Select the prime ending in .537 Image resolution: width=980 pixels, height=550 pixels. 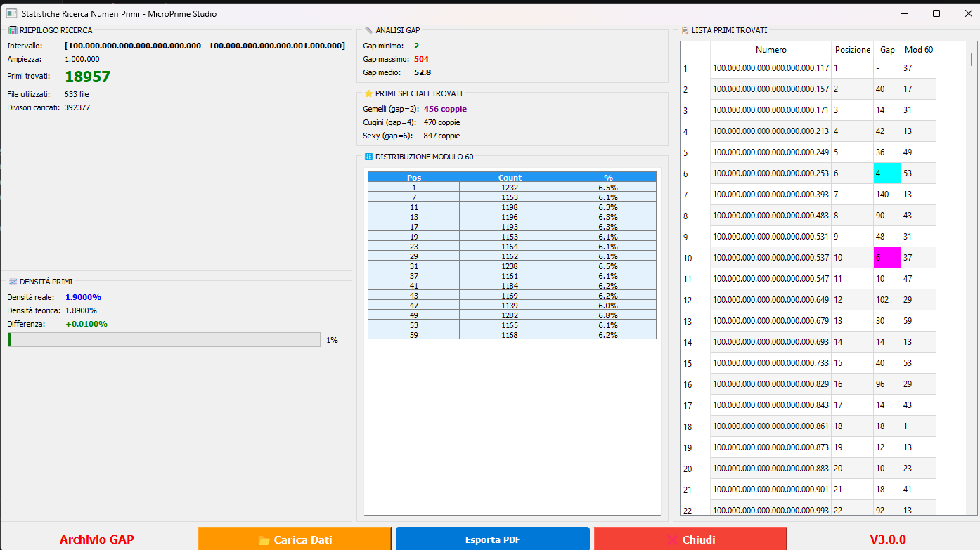(x=771, y=258)
